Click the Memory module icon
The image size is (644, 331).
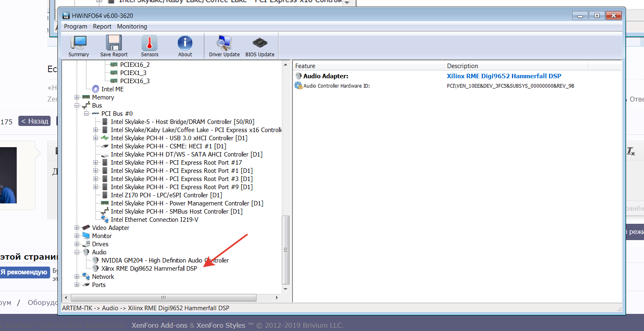[86, 97]
